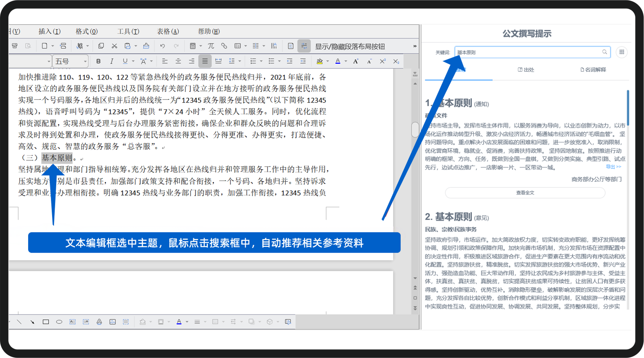Align text right
Image resolution: width=644 pixels, height=358 pixels.
(x=191, y=61)
